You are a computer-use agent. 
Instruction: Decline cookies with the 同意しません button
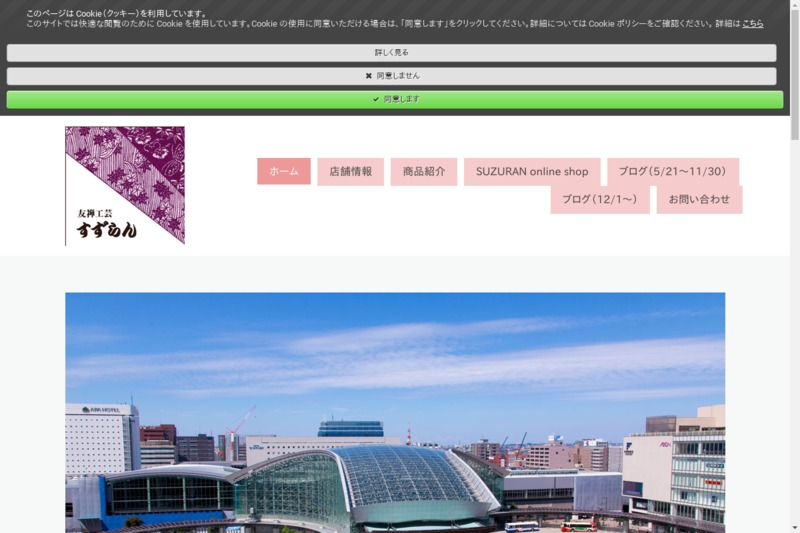pos(391,76)
